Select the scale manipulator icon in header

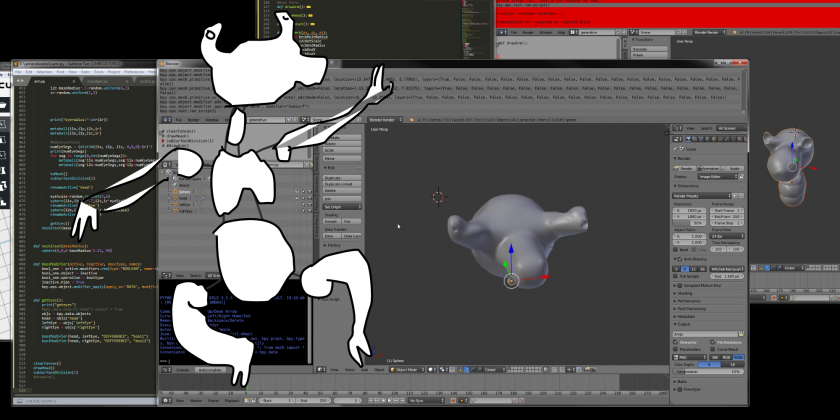pos(479,370)
